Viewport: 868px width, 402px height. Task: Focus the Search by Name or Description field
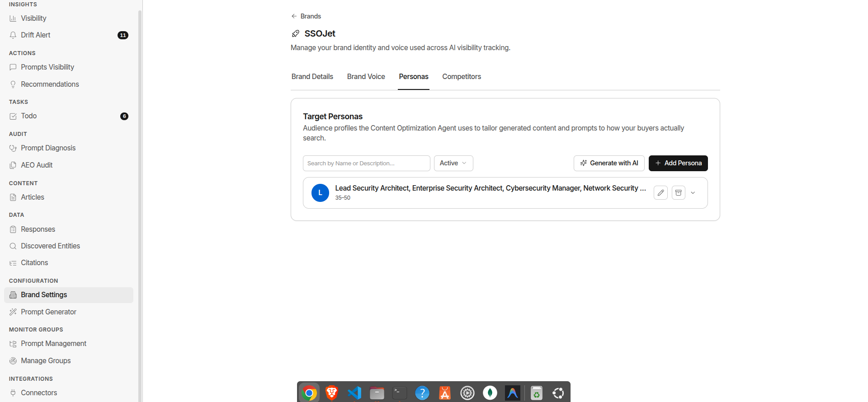pos(366,163)
